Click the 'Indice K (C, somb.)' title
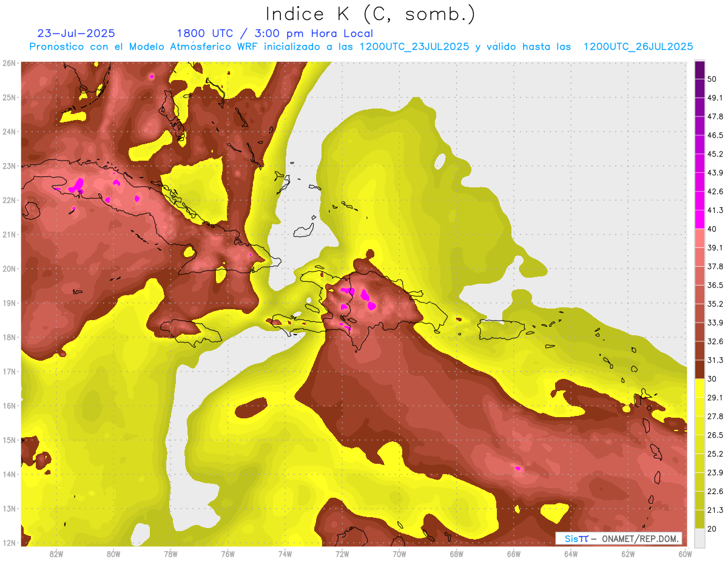 click(371, 14)
